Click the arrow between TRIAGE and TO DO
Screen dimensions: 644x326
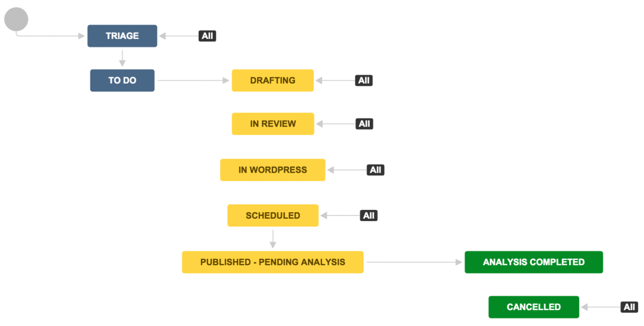click(122, 58)
